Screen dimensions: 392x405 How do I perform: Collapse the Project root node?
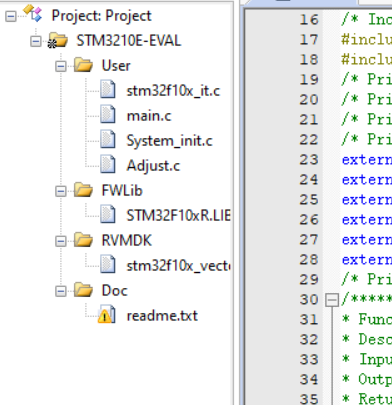coord(11,16)
